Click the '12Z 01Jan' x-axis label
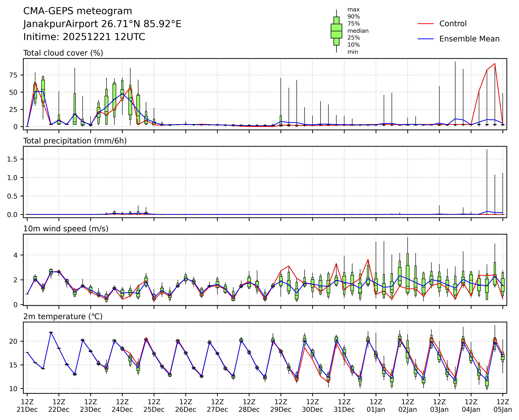The image size is (519, 420). point(376,406)
